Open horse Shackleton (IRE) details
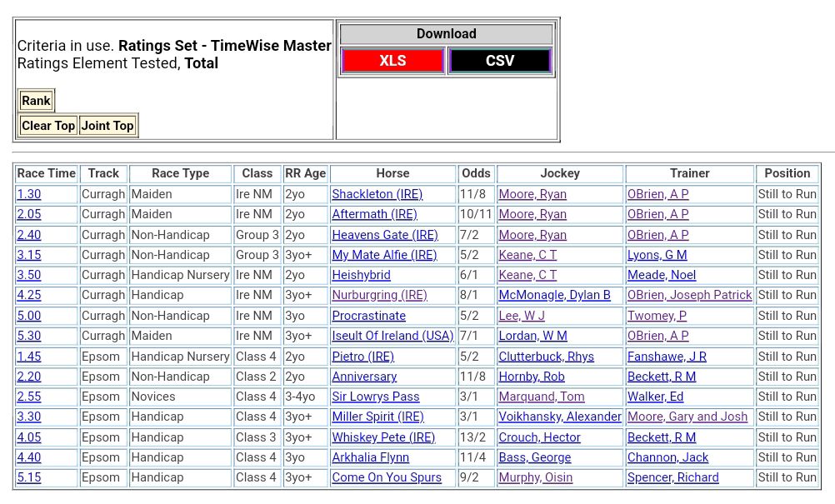The image size is (835, 504). tap(377, 194)
